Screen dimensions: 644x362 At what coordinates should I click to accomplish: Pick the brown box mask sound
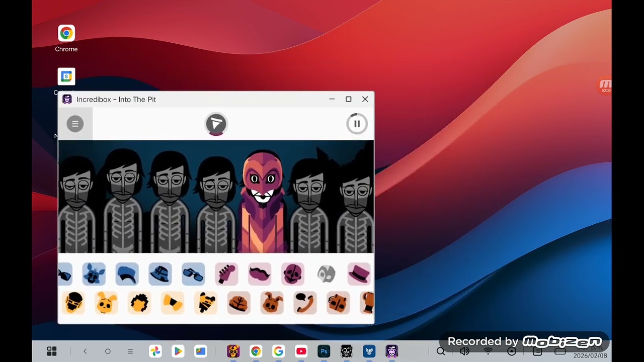tap(338, 303)
